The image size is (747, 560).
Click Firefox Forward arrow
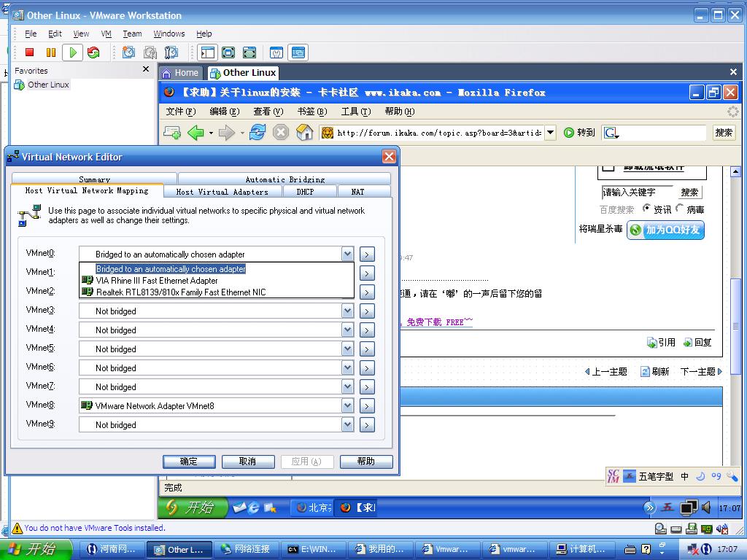[x=227, y=133]
